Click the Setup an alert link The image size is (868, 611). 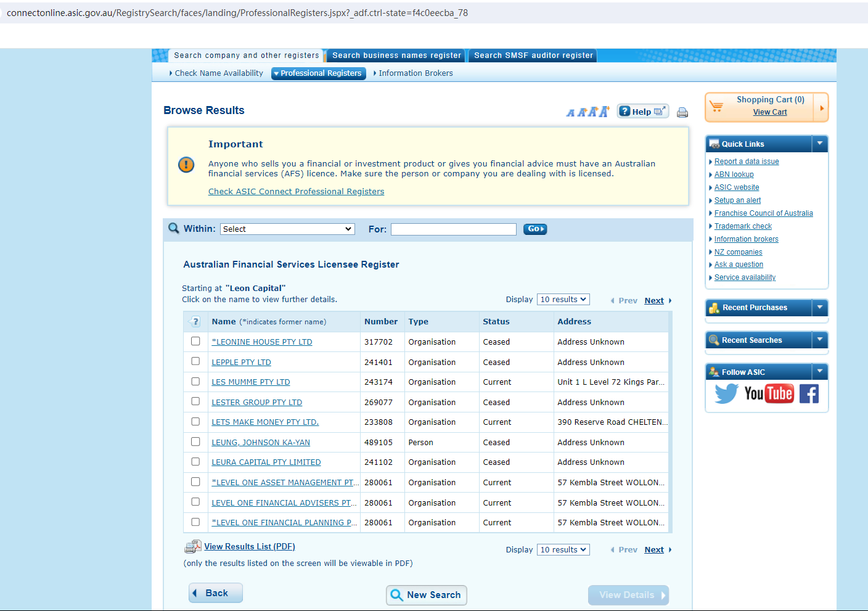(x=737, y=200)
